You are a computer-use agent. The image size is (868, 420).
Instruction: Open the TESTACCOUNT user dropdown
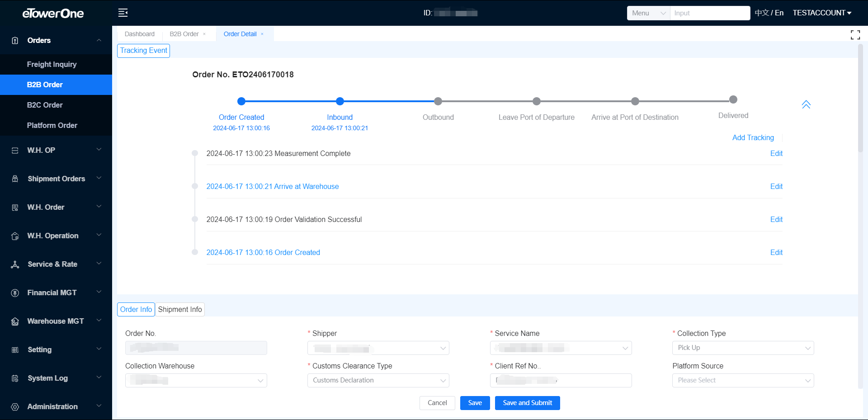point(822,13)
